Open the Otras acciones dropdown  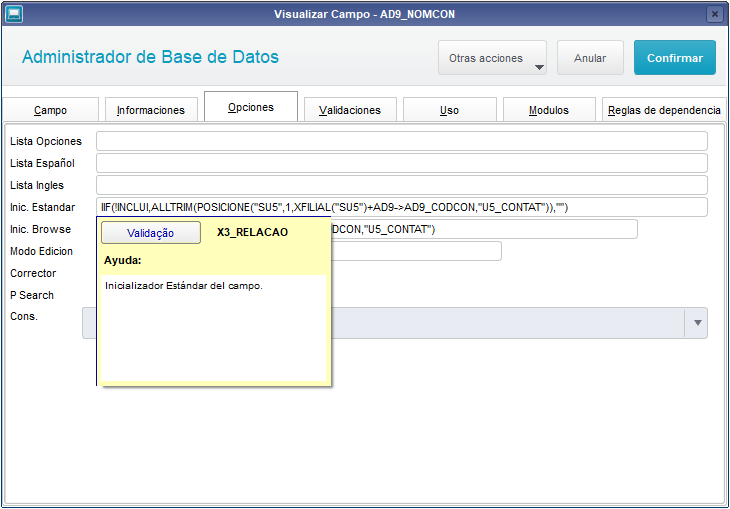492,58
